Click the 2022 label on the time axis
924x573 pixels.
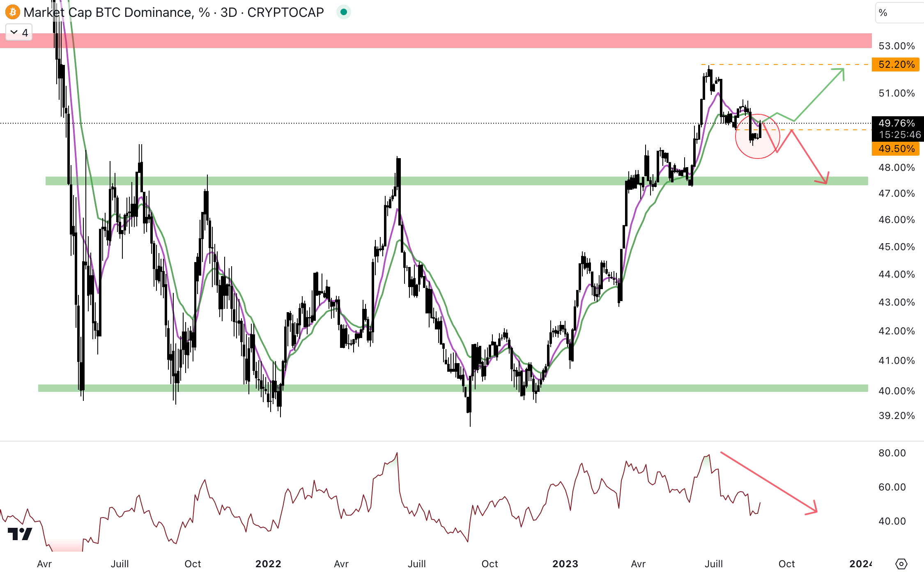click(x=268, y=564)
